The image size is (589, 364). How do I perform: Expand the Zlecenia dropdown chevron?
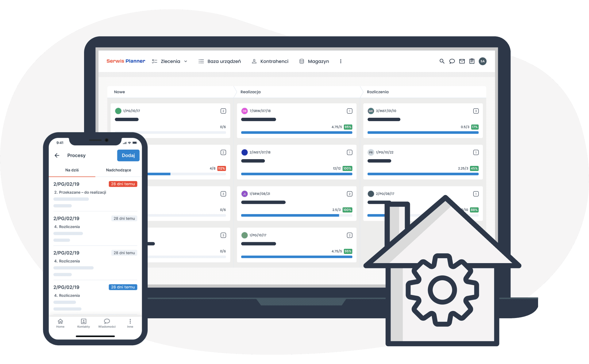click(186, 61)
